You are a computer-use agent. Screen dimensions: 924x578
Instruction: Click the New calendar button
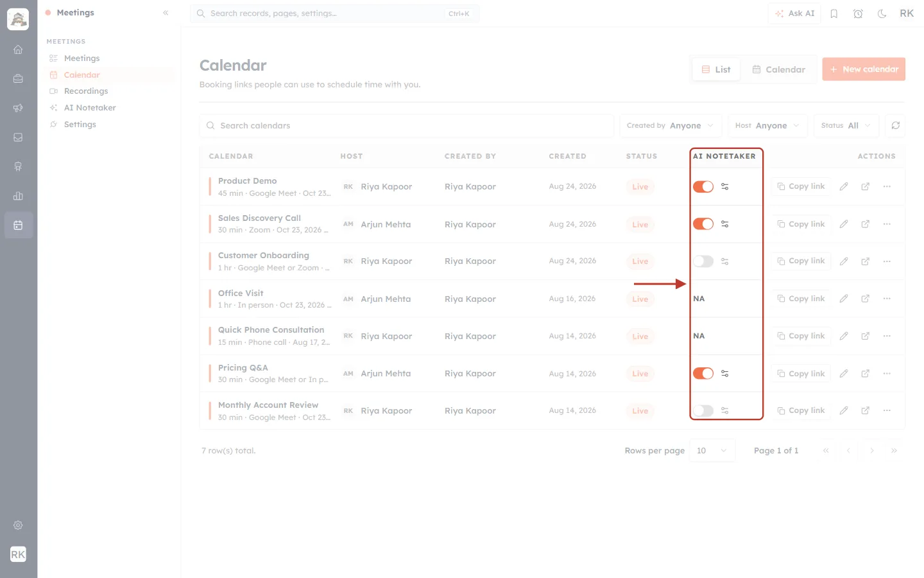pyautogui.click(x=864, y=69)
